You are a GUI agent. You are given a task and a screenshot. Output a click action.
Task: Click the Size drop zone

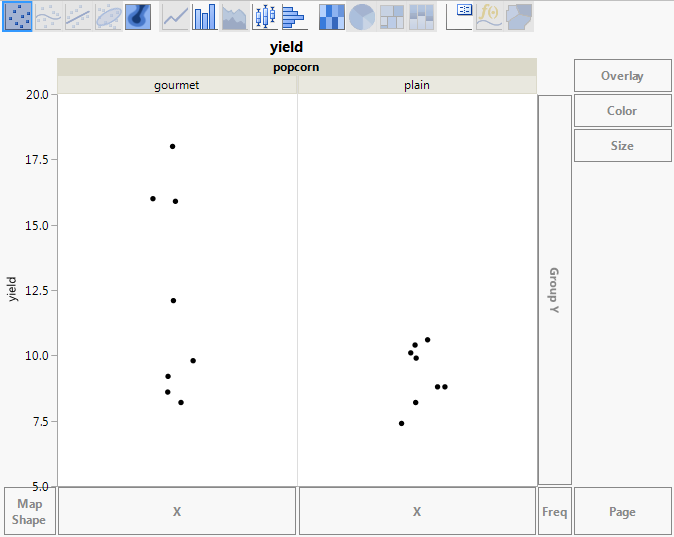[622, 146]
